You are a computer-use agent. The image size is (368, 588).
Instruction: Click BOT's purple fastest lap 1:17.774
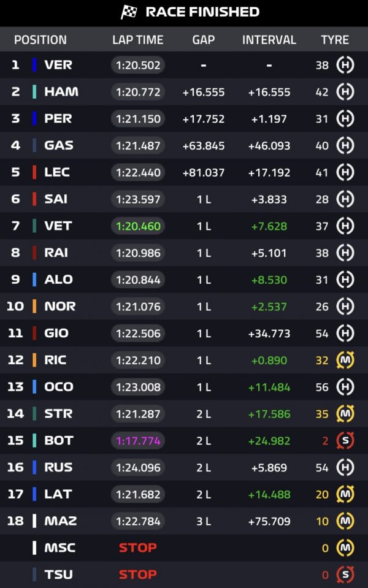[x=138, y=441]
